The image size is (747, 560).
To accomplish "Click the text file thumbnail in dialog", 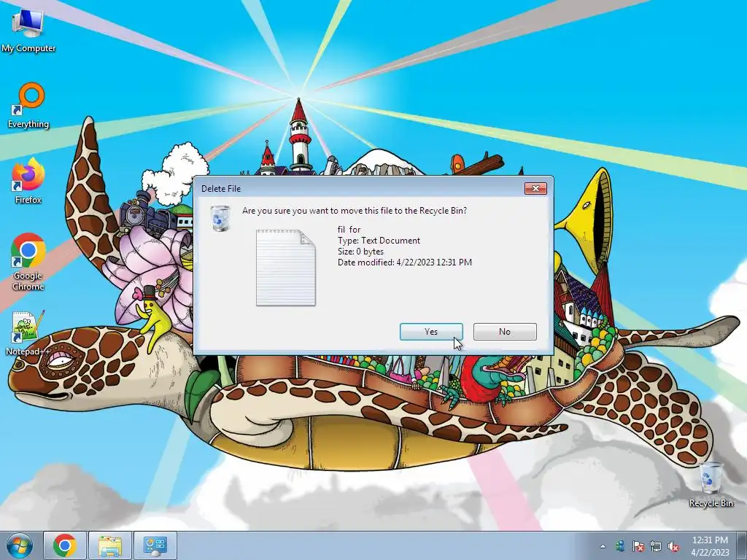I will pyautogui.click(x=286, y=268).
